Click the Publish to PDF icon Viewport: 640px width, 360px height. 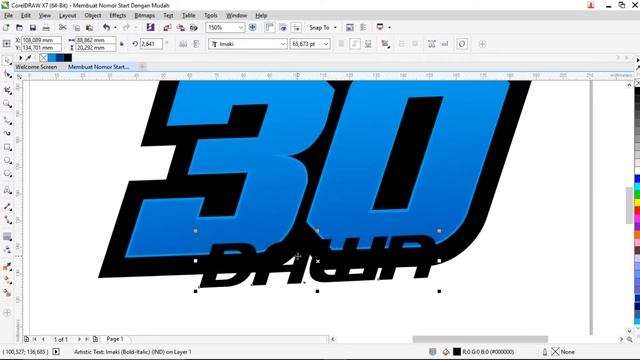(194, 27)
